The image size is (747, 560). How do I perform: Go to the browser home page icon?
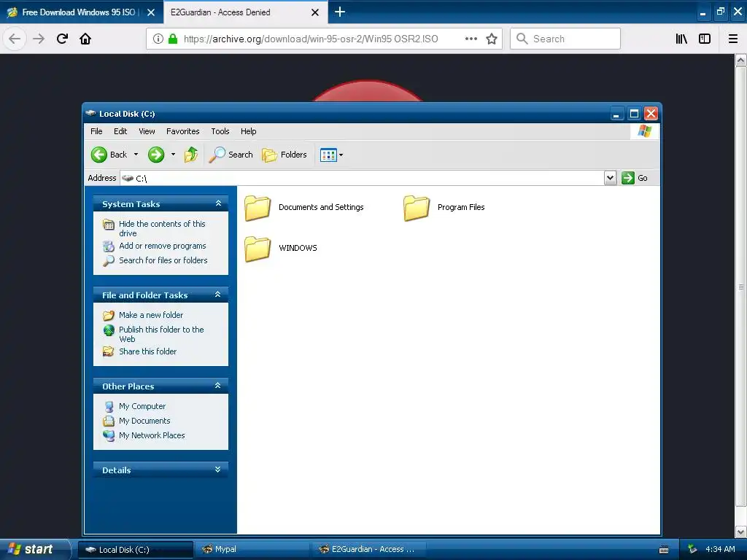(x=85, y=39)
